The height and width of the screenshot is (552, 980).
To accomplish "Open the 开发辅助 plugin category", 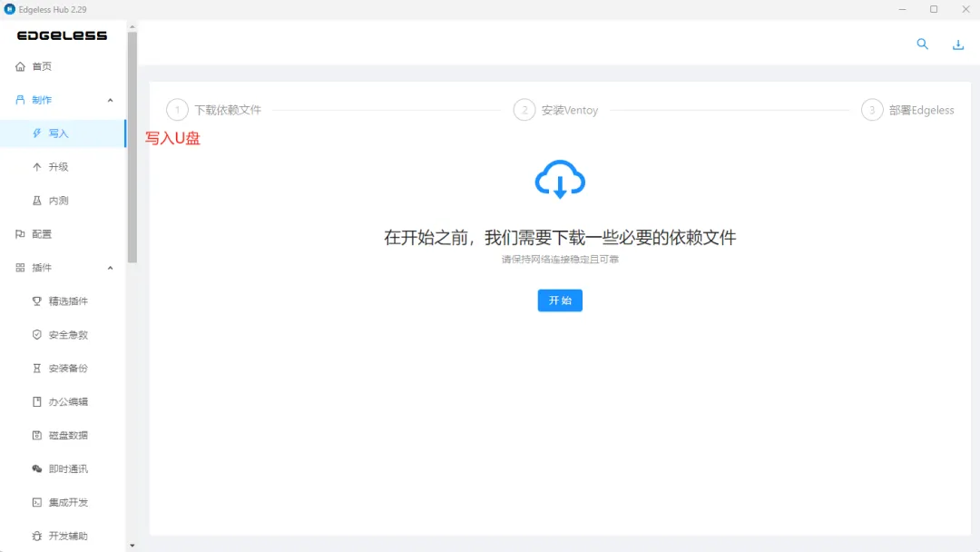I will coord(63,536).
